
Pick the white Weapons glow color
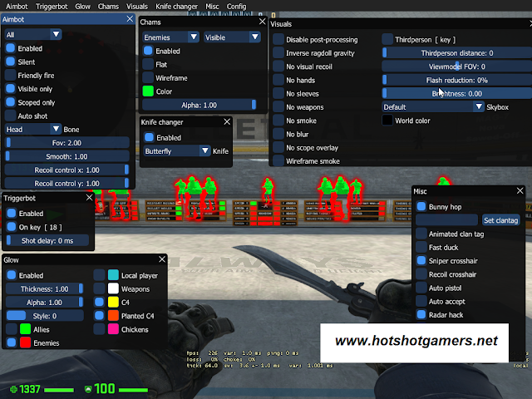click(113, 288)
